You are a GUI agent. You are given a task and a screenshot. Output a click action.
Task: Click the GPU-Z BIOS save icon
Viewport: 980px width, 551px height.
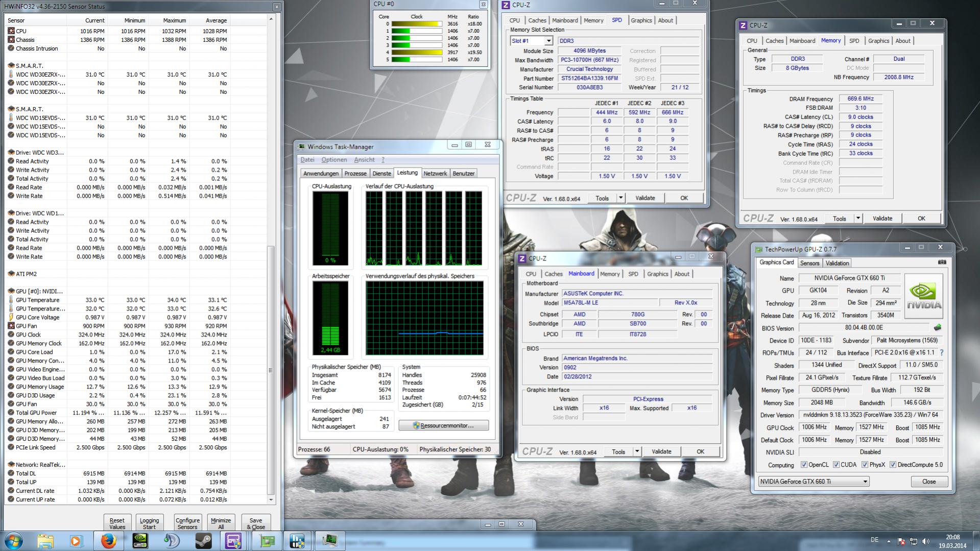coord(938,327)
